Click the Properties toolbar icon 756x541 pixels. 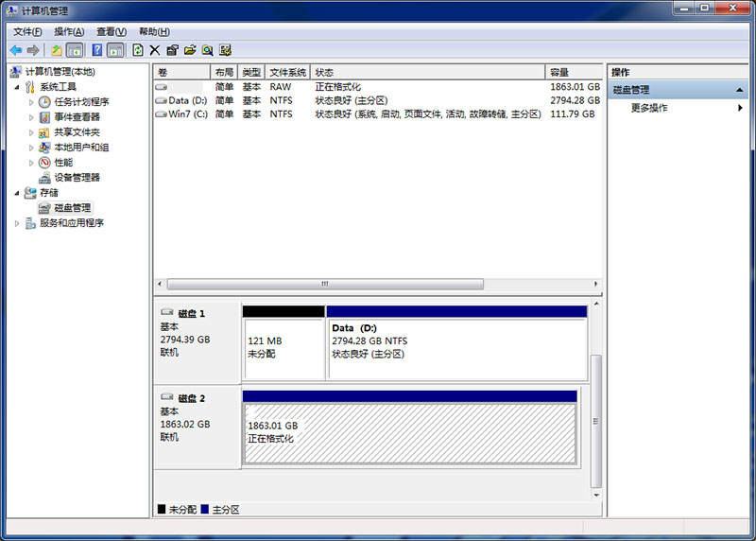[172, 50]
